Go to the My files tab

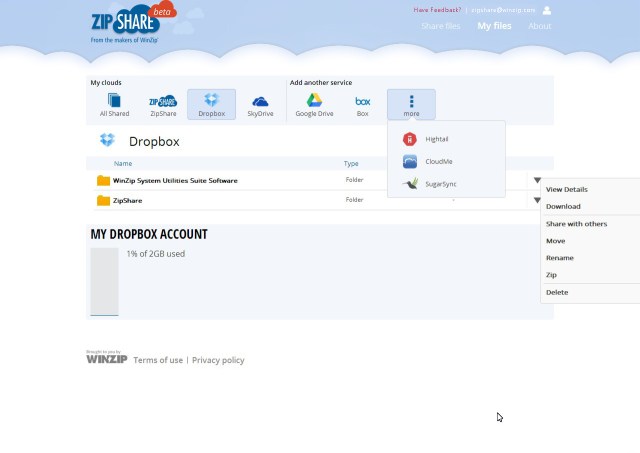pyautogui.click(x=494, y=26)
